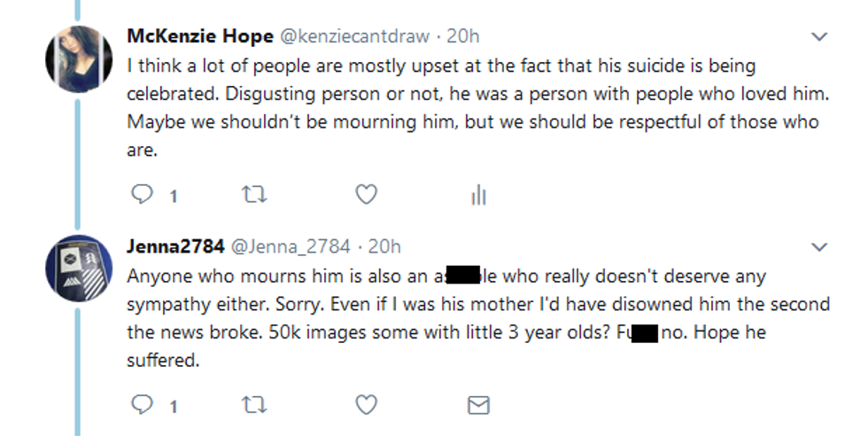Like McKenzie Hope's tweet with heart
Viewport: 868px width, 436px height.
point(366,195)
